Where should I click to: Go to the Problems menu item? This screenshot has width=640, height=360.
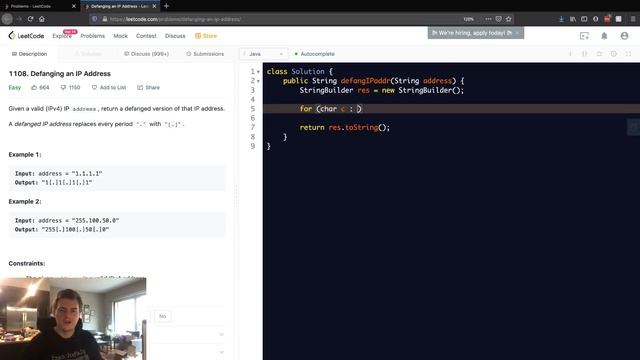click(x=93, y=36)
